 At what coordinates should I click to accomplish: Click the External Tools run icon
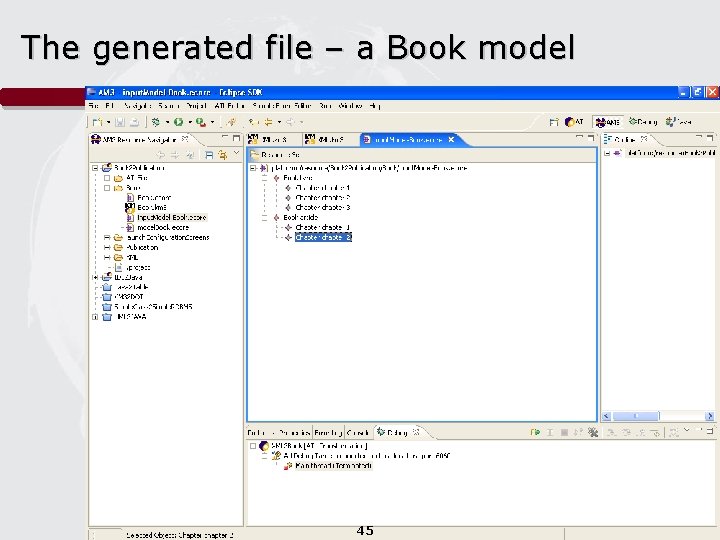click(x=201, y=122)
